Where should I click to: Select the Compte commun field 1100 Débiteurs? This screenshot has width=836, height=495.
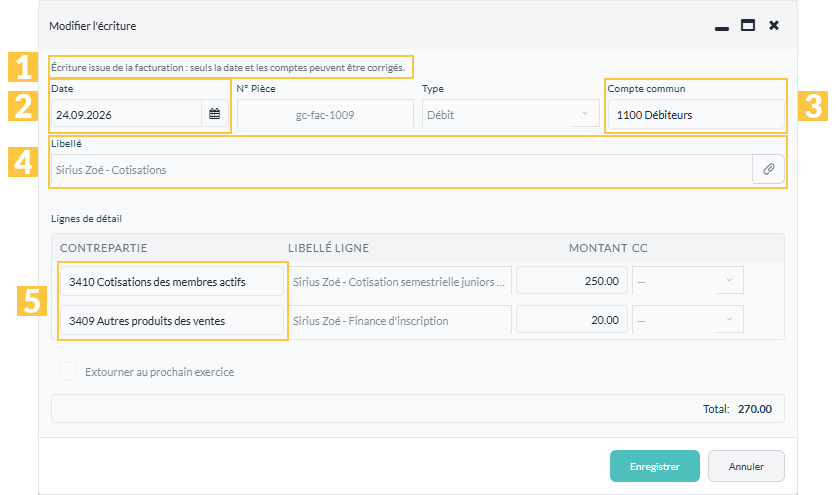point(696,115)
